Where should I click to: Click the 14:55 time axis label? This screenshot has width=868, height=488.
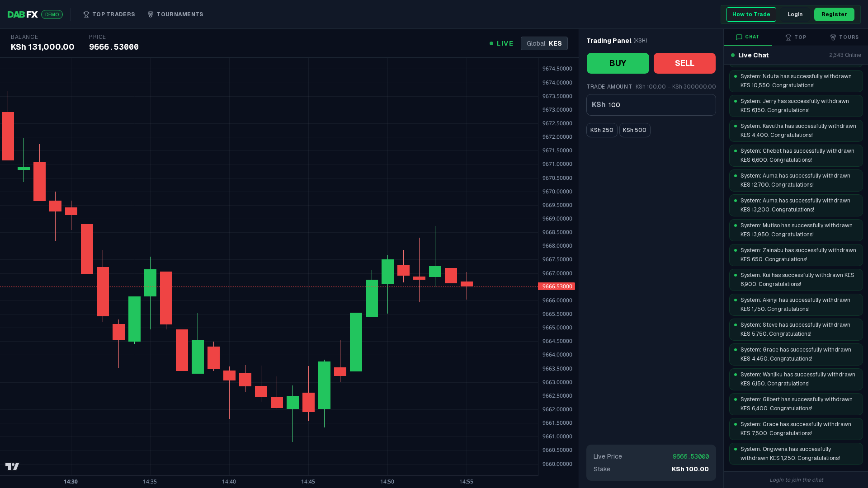(x=466, y=482)
